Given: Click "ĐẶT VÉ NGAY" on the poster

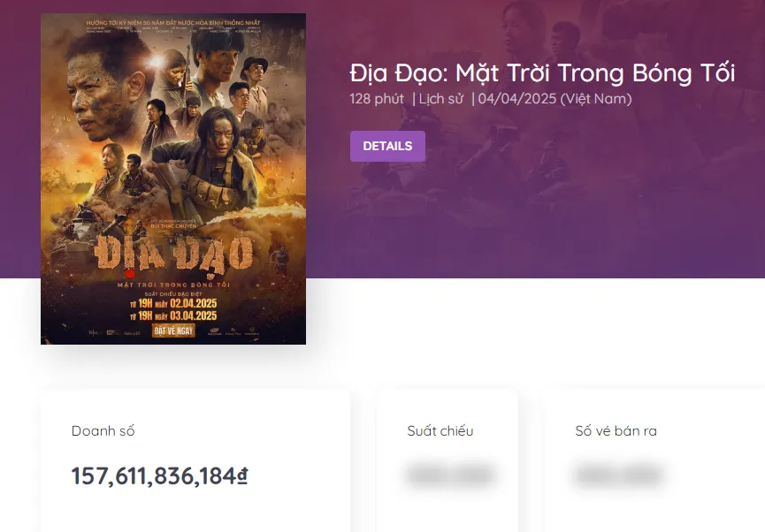Looking at the screenshot, I should 172,331.
